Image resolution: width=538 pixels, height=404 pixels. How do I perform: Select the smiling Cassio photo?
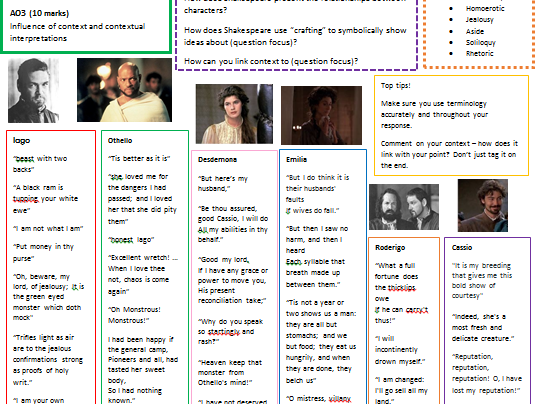[x=483, y=206]
